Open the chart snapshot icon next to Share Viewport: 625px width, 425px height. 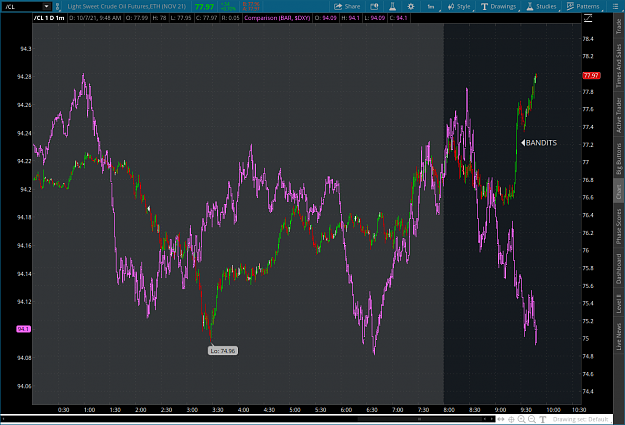click(374, 6)
